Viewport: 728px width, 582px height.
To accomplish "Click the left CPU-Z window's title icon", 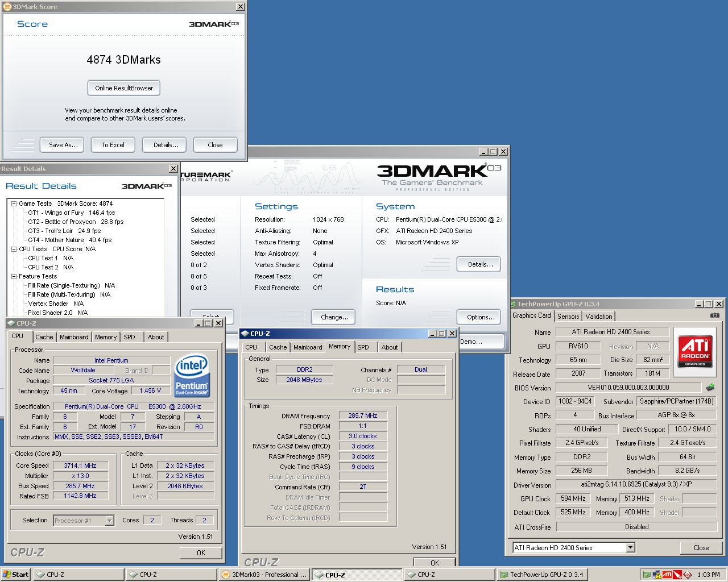I will click(x=11, y=323).
